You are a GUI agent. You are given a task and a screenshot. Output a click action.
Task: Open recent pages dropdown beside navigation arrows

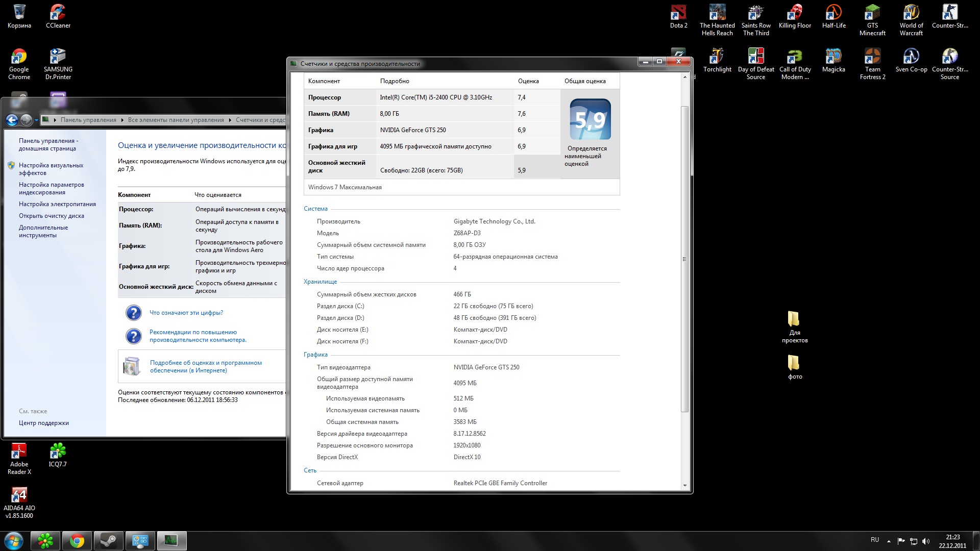tap(36, 120)
